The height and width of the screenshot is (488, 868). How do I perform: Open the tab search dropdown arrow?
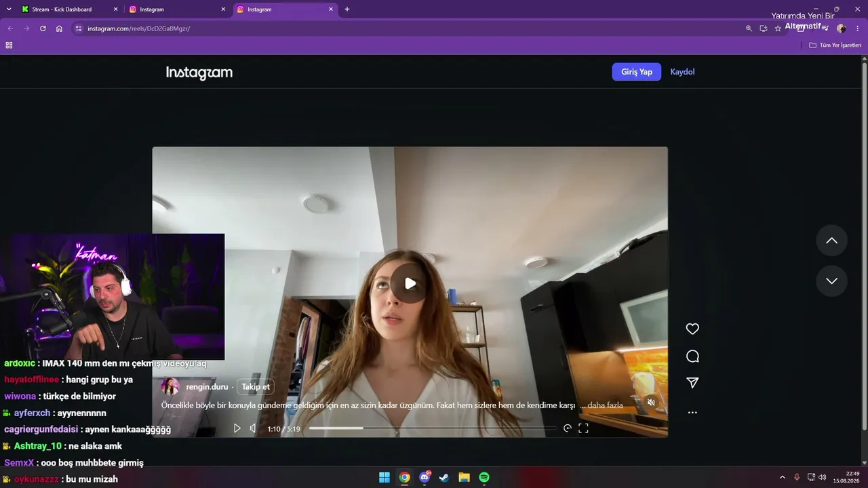pyautogui.click(x=9, y=9)
